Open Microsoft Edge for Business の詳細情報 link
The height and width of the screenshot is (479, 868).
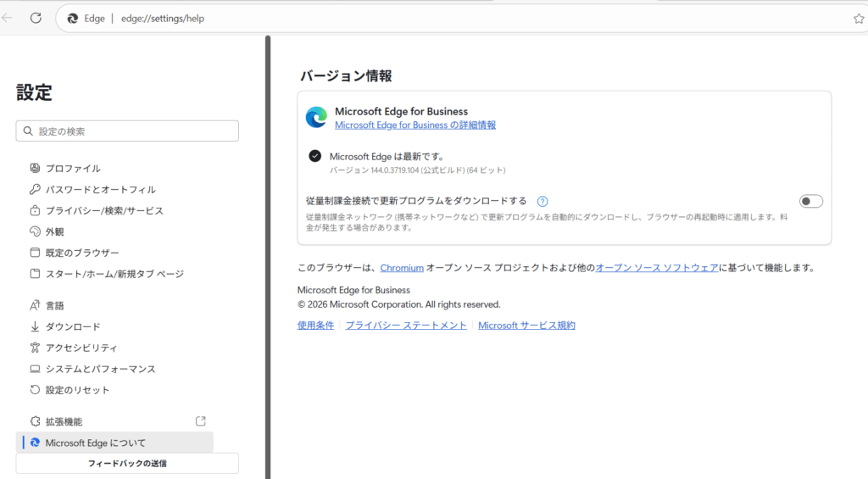(x=415, y=125)
